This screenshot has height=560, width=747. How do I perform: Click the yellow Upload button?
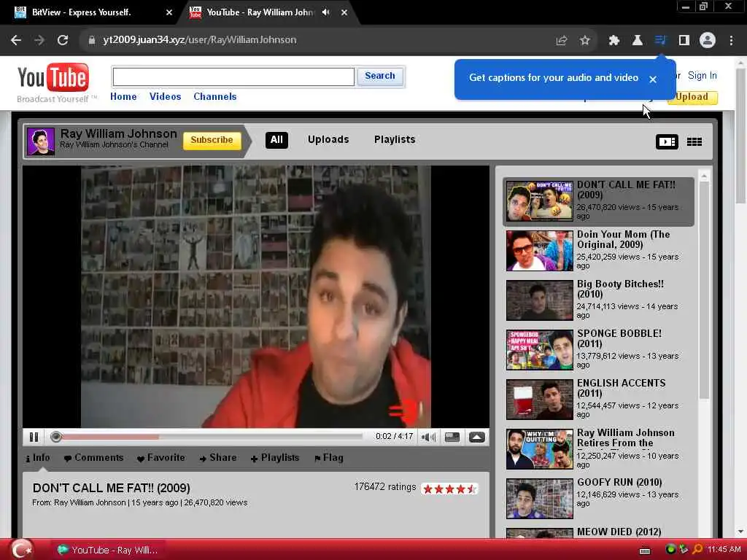click(693, 97)
